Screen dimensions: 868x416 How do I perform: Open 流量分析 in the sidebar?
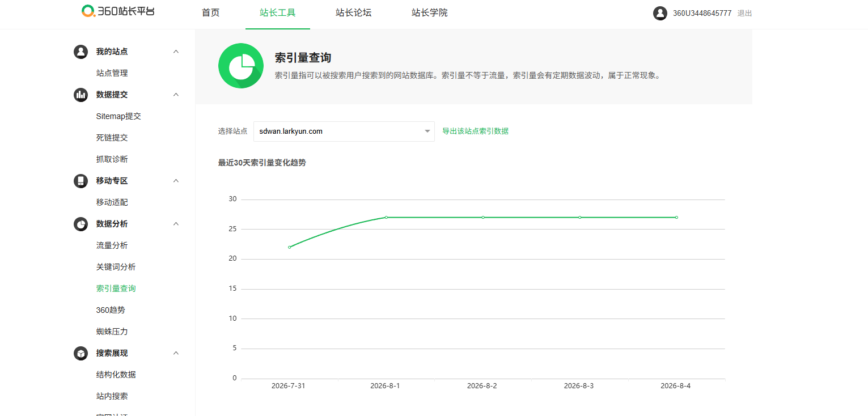click(112, 245)
